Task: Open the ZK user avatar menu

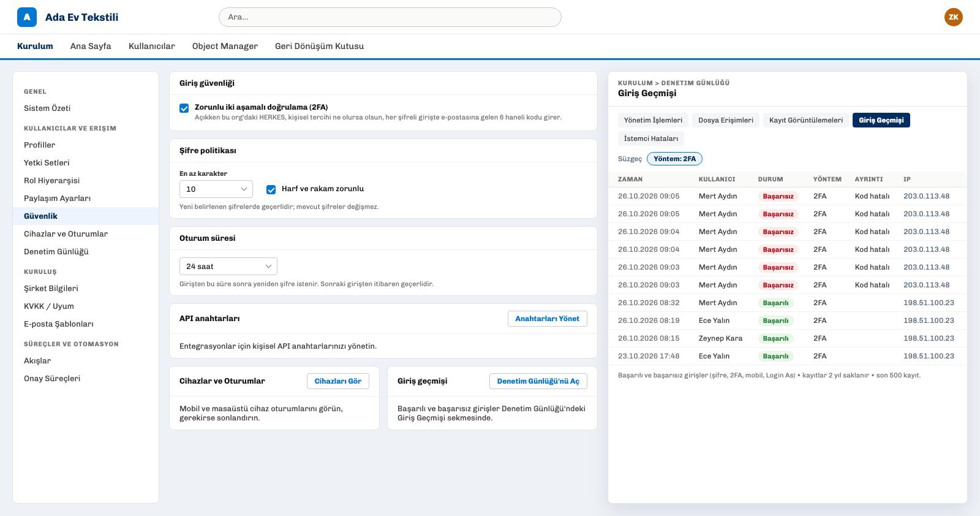Action: (x=953, y=17)
